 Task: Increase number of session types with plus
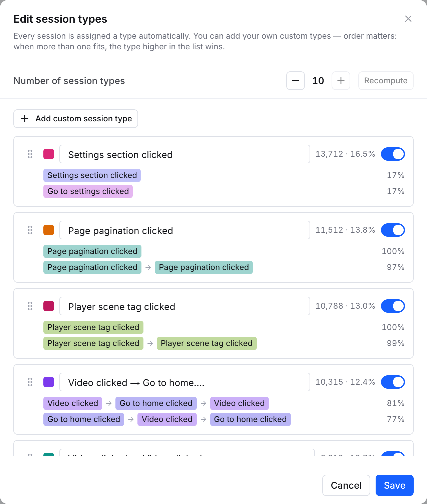[341, 81]
